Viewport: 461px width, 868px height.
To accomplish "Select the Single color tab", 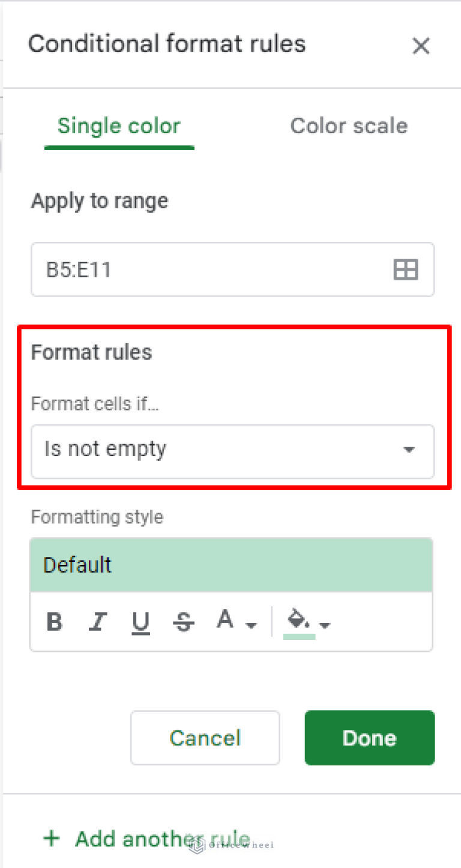I will [x=118, y=126].
